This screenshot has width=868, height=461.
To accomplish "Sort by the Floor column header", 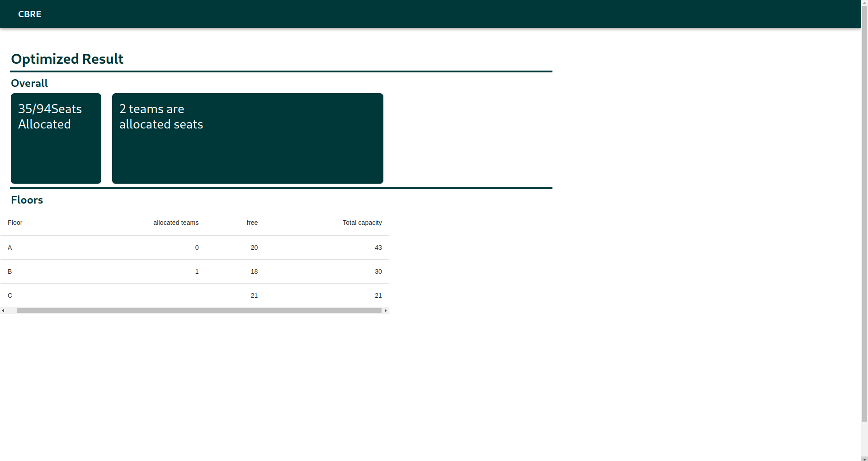I will 15,223.
